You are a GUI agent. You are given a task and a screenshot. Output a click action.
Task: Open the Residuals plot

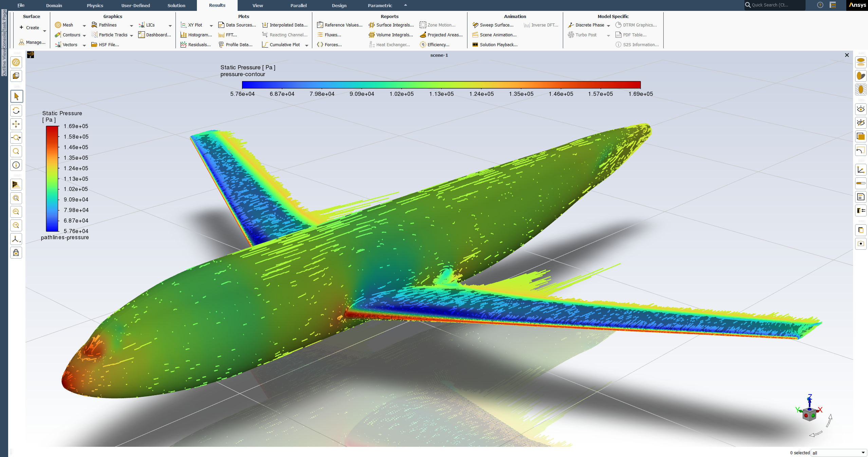[x=196, y=45]
